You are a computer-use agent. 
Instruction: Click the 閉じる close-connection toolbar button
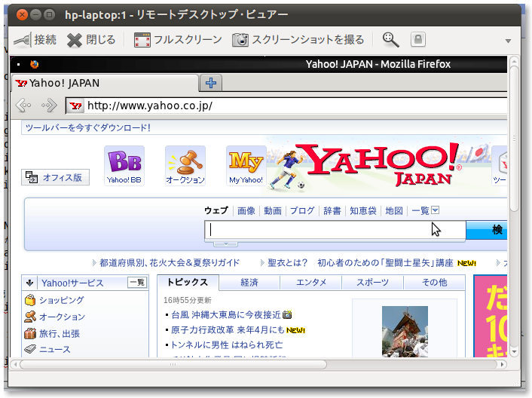91,40
